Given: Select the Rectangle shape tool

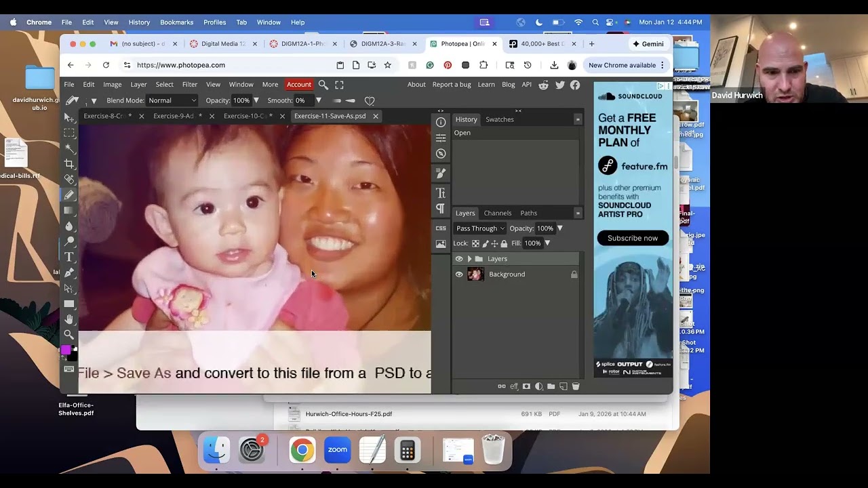Looking at the screenshot, I should coord(69,304).
